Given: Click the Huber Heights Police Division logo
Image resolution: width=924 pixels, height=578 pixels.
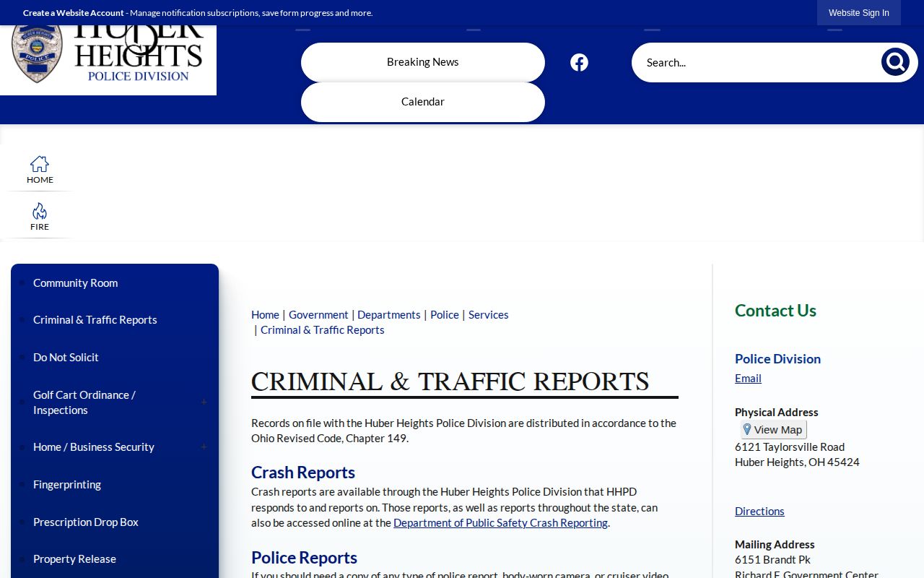Looking at the screenshot, I should pos(108,59).
